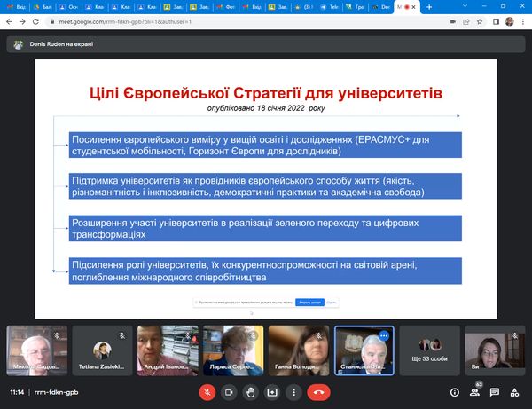Viewport: 532px width, 409px height.
Task: Toggle the camera on or off
Action: (228, 391)
